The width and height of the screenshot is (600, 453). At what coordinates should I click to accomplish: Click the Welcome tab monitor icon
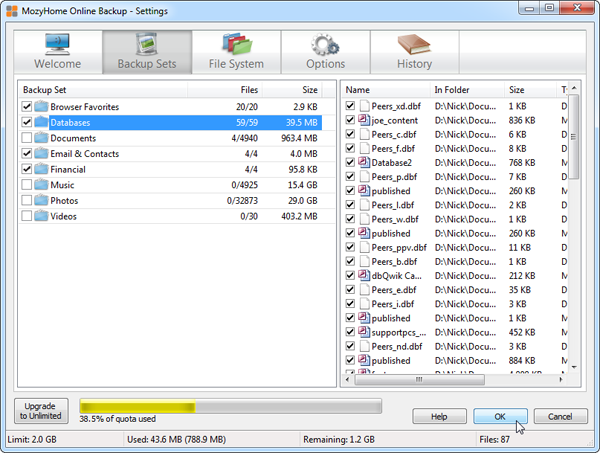click(57, 44)
